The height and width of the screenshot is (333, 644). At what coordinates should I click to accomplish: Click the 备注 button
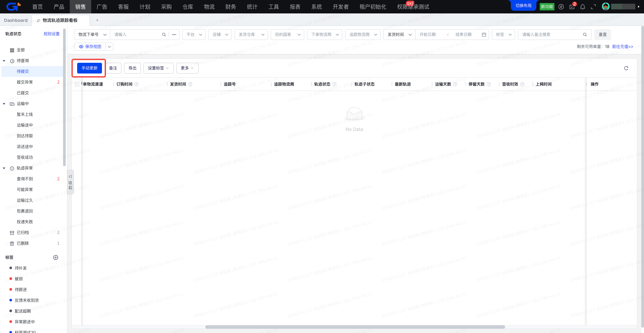pyautogui.click(x=113, y=68)
